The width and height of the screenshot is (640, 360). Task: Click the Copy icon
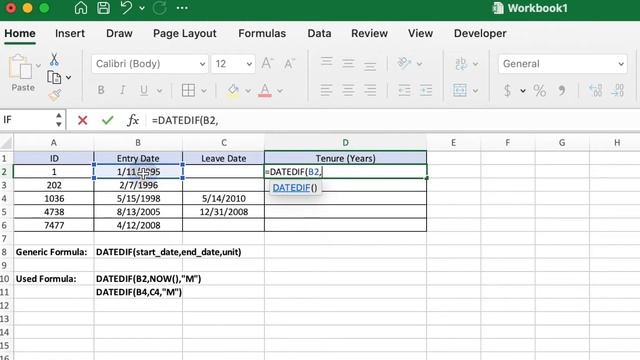pyautogui.click(x=54, y=77)
